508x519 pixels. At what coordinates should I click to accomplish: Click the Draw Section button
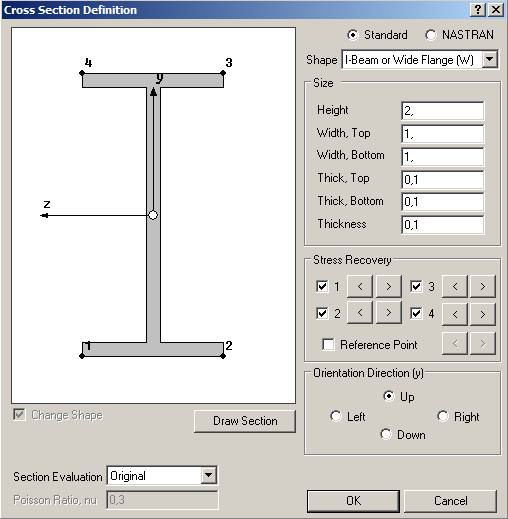point(245,421)
